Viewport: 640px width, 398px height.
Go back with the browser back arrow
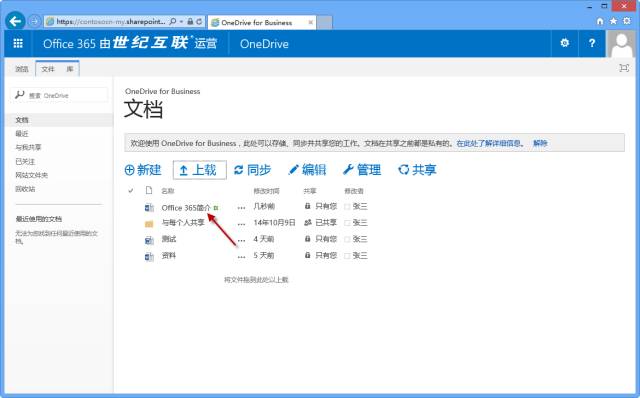click(x=15, y=21)
